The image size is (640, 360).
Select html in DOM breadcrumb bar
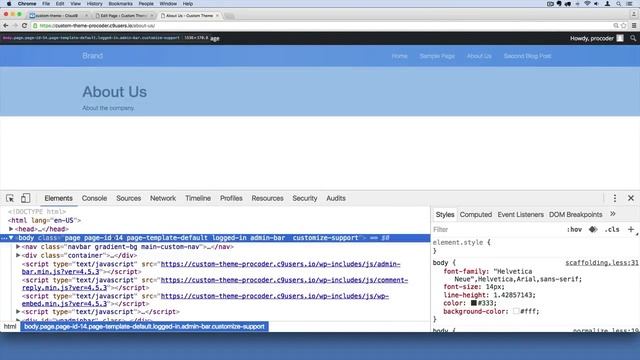pos(10,327)
